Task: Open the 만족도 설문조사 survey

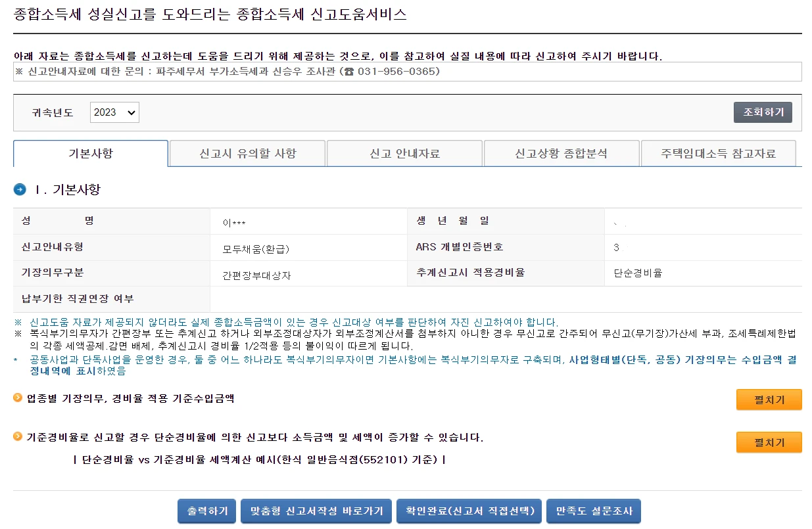Action: pyautogui.click(x=593, y=511)
